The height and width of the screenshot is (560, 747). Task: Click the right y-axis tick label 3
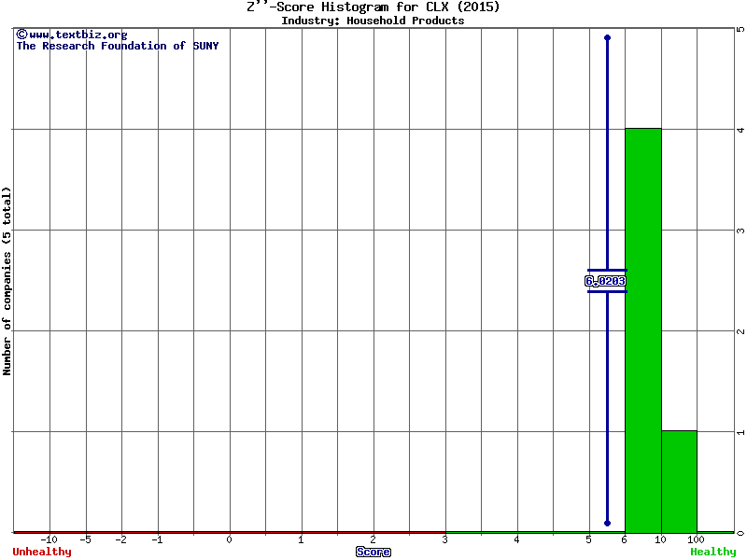740,231
